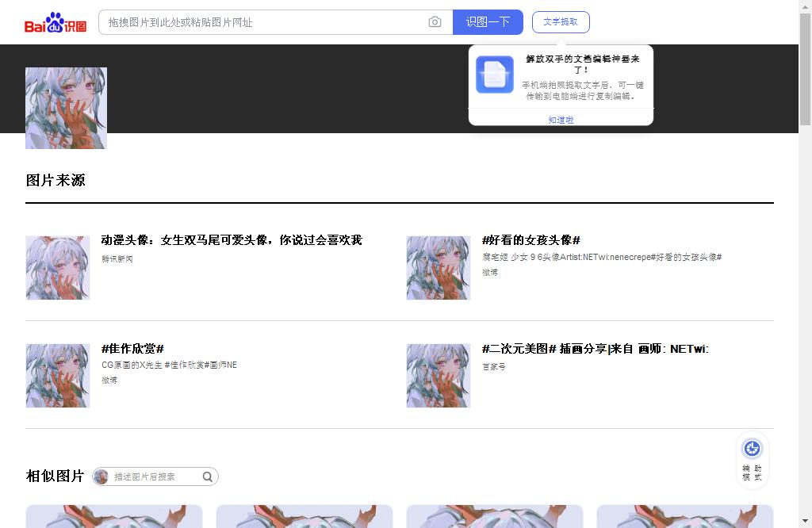Click the 腾讯新闻 source label
The height and width of the screenshot is (528, 812).
[x=117, y=258]
